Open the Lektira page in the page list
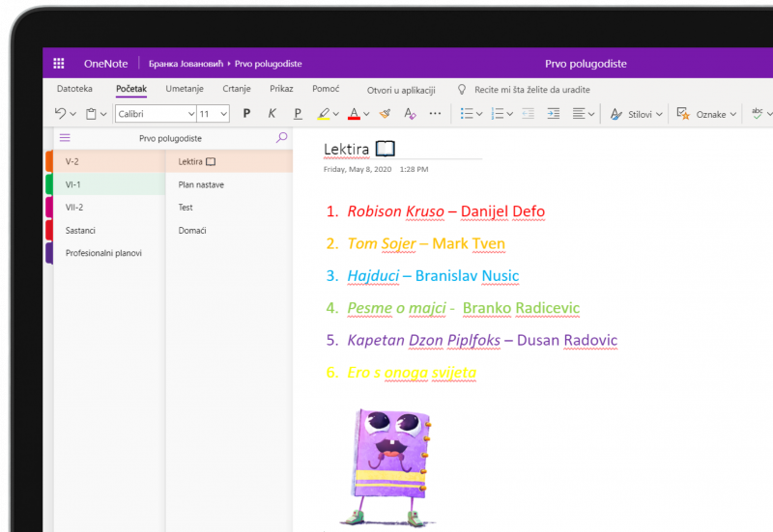Screen dimensions: 773x532 point(229,161)
